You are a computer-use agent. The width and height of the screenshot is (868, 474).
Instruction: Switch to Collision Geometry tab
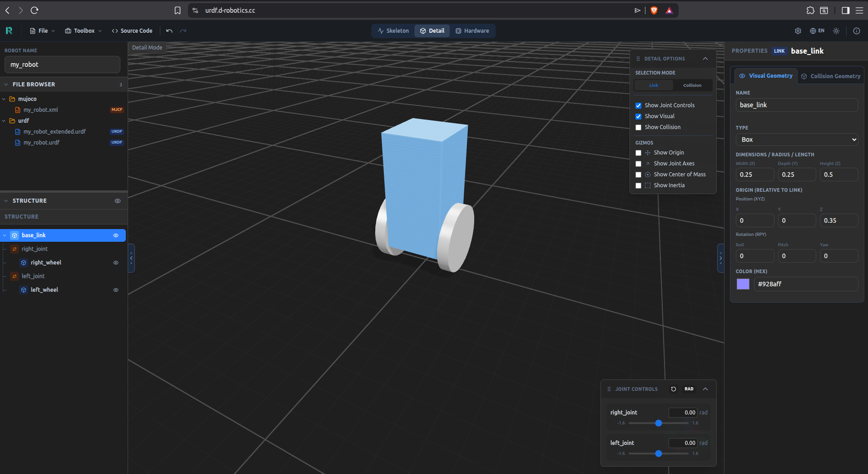tap(830, 76)
